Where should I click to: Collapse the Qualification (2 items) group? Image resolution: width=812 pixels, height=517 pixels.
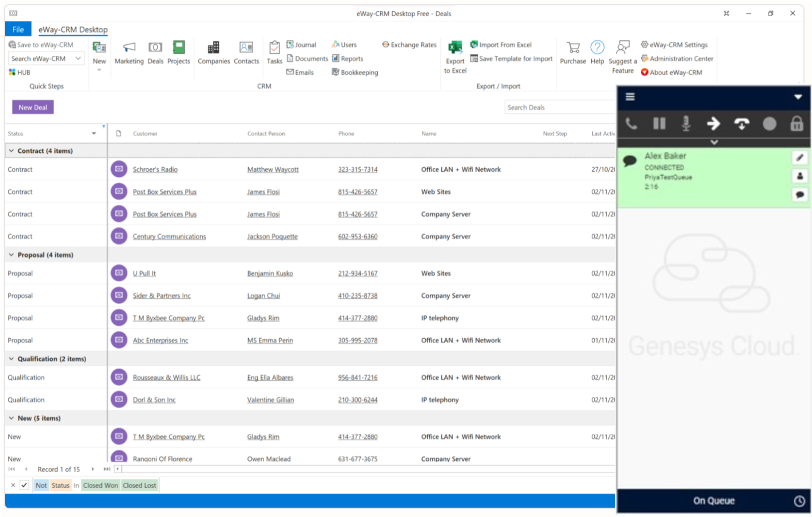(11, 359)
